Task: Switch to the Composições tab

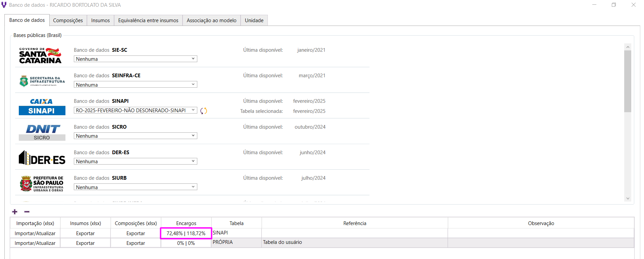Action: coord(68,20)
